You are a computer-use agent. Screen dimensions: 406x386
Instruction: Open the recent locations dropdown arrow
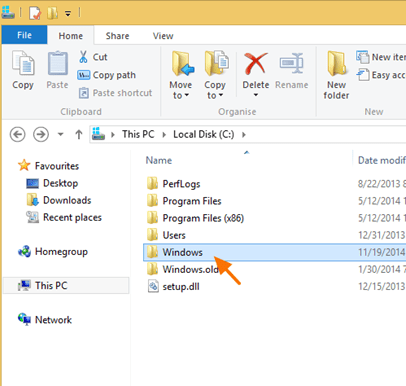pyautogui.click(x=60, y=135)
